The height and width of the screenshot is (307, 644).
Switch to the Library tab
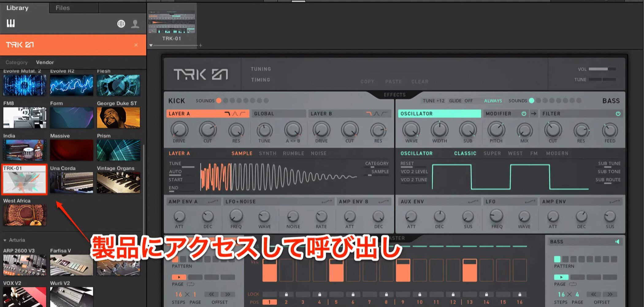point(17,8)
